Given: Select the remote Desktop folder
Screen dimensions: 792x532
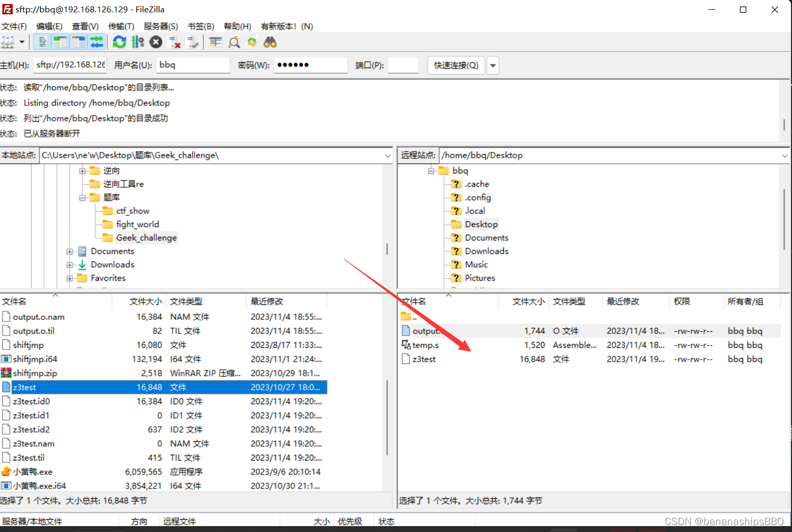Looking at the screenshot, I should [x=481, y=224].
